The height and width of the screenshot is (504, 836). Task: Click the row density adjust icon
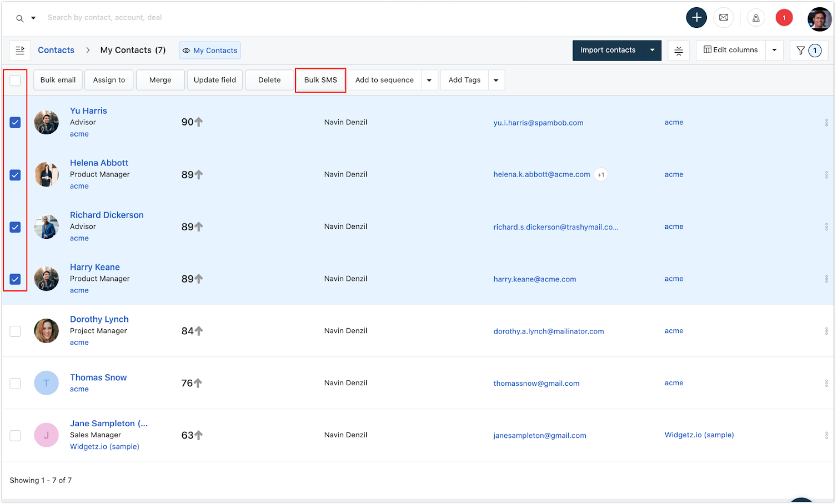click(678, 50)
